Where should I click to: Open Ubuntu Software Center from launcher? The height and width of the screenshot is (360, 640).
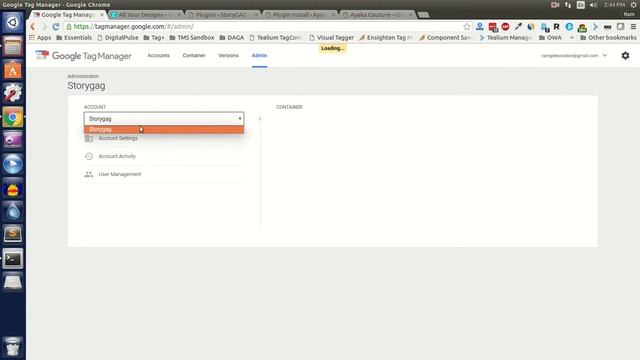tap(13, 70)
